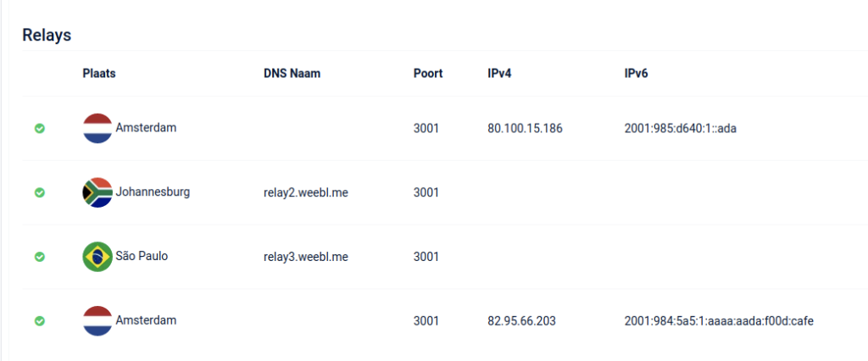Screen dimensions: 868x361
Task: Click the IPv6 column header
Action: tap(636, 74)
